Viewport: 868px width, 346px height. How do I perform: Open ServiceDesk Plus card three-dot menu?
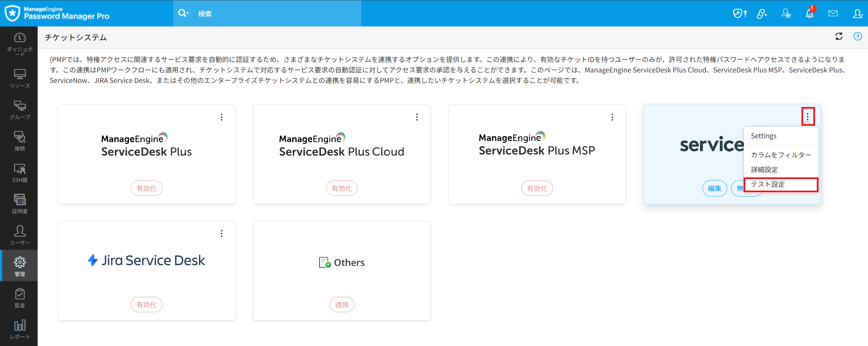tap(222, 117)
